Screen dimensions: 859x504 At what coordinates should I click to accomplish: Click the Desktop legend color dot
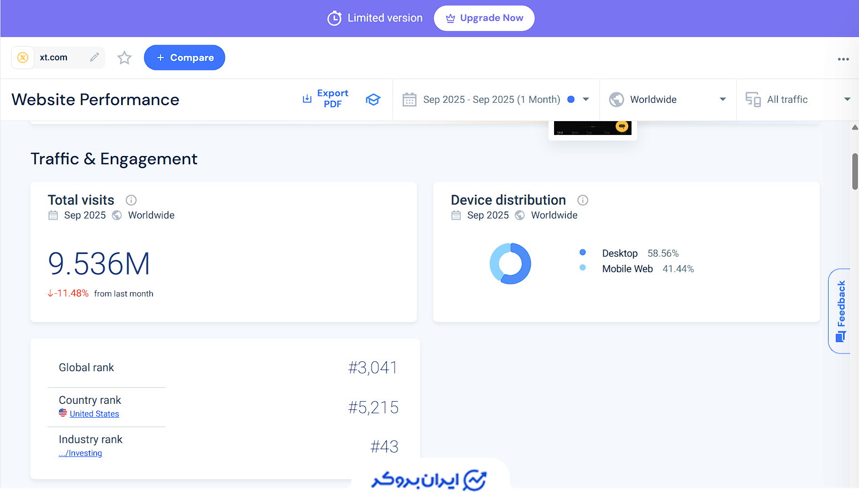[x=582, y=253]
